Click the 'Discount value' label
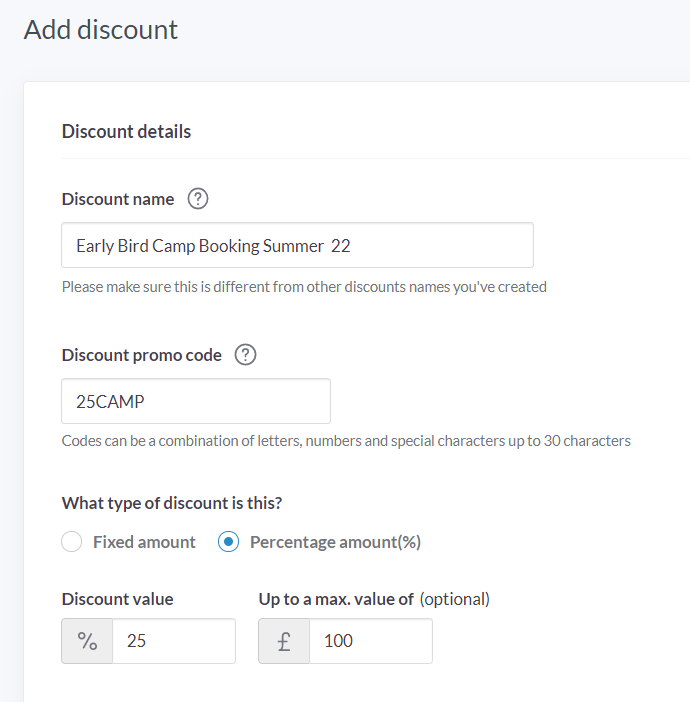690x702 pixels. pyautogui.click(x=117, y=599)
